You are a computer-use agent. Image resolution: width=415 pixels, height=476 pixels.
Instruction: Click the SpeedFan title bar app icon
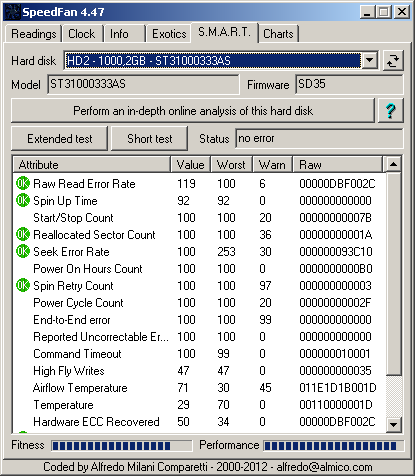(12, 12)
